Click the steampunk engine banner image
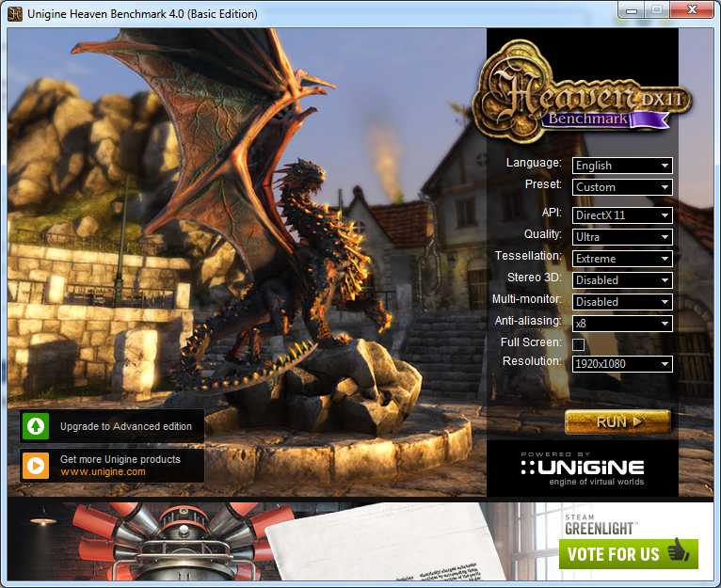The width and height of the screenshot is (721, 588). 184,540
